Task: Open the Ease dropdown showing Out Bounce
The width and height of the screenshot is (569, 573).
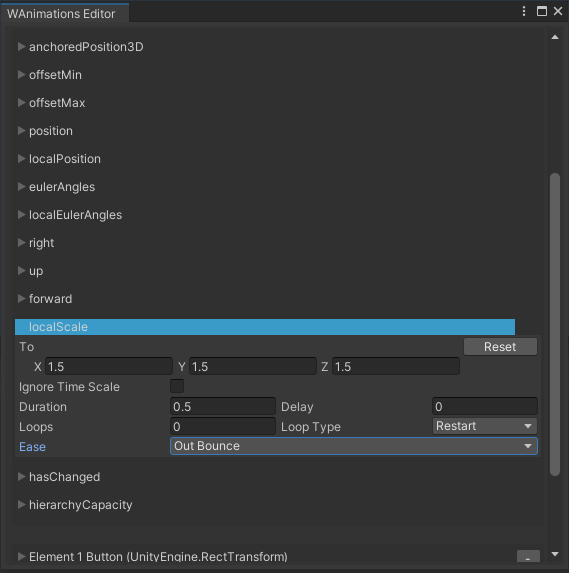Action: point(354,446)
